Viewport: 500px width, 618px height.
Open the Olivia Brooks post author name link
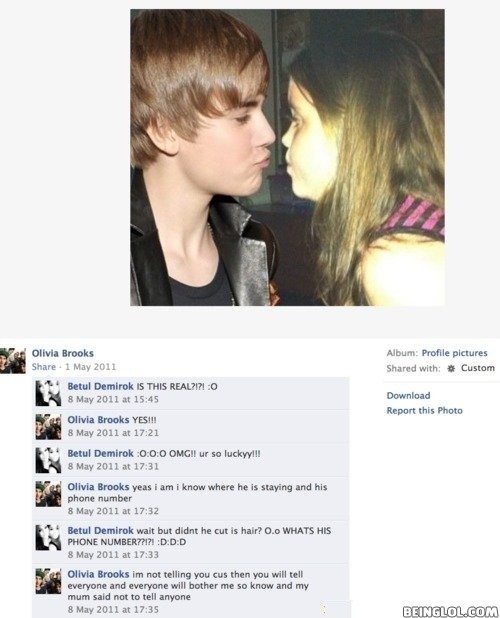pyautogui.click(x=63, y=353)
